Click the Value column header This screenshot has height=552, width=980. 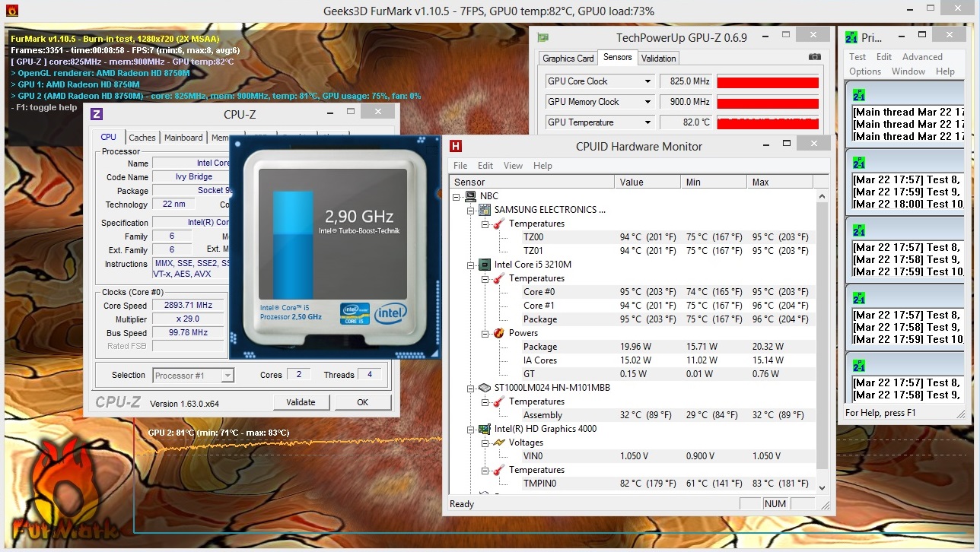click(647, 182)
